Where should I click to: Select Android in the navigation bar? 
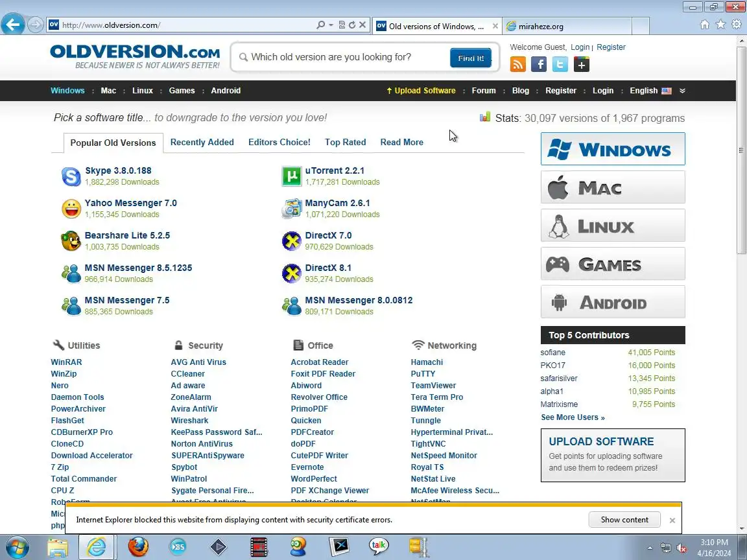(x=226, y=91)
